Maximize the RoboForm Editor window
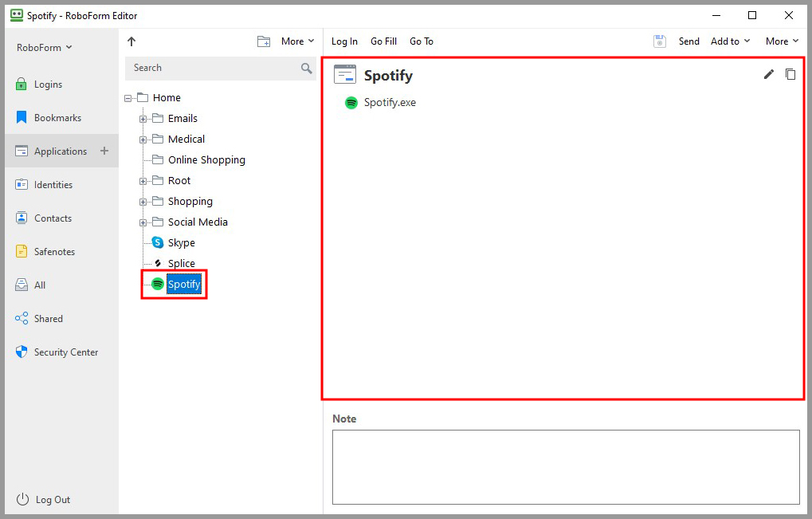 click(752, 15)
